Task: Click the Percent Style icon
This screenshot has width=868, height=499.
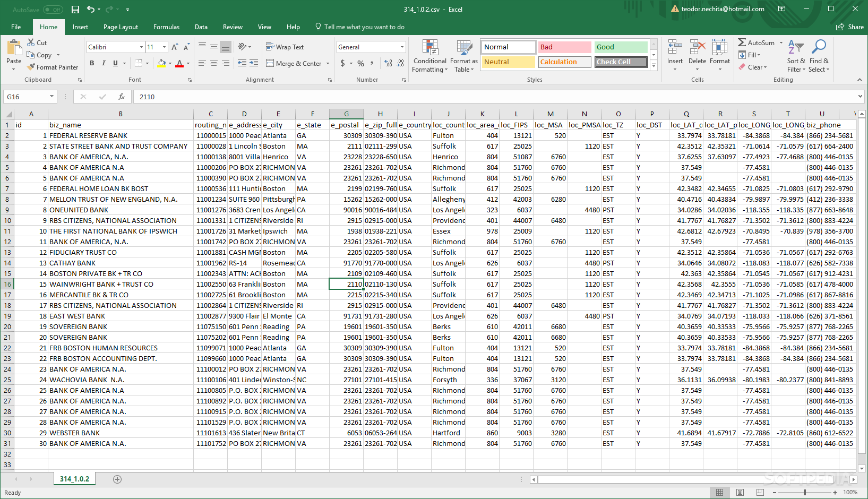Action: [360, 63]
